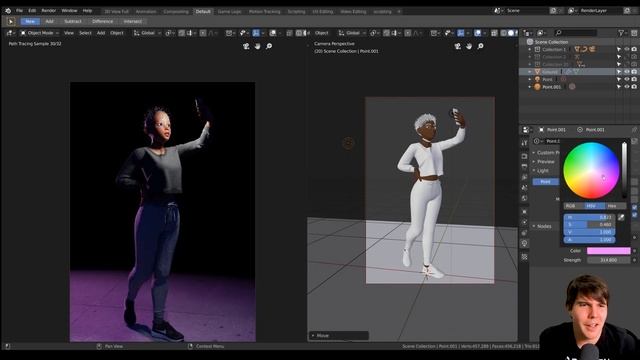Toggle overlays in the left viewport header

click(273, 33)
